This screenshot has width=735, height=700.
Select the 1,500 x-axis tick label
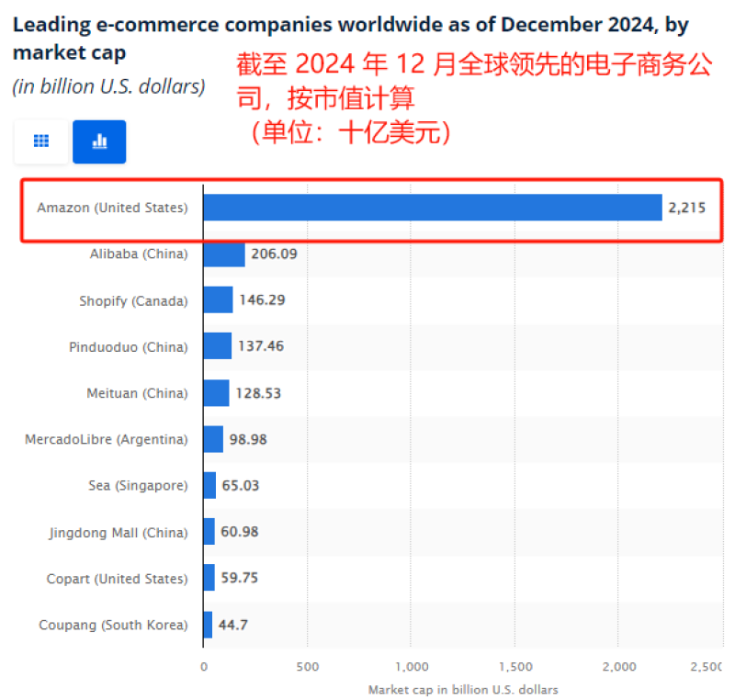pos(515,667)
